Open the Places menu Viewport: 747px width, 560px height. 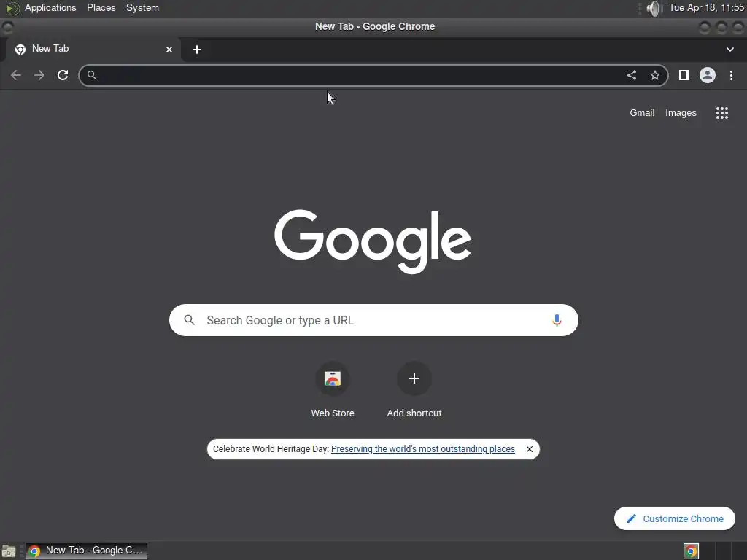pyautogui.click(x=101, y=7)
